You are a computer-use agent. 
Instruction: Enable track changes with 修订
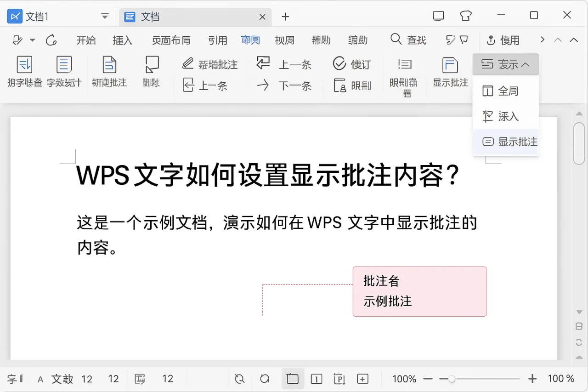(351, 64)
